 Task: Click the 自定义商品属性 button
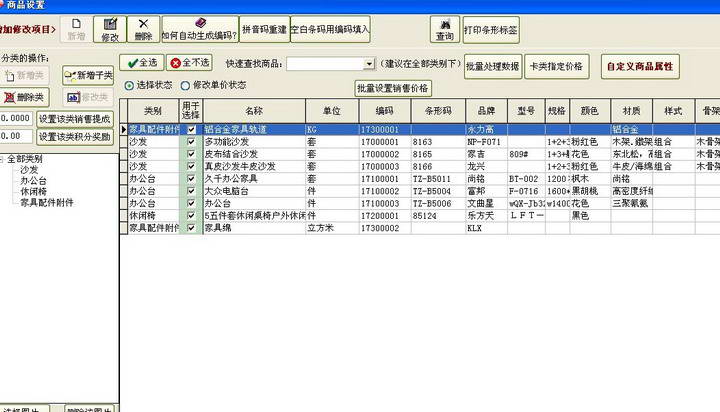click(x=640, y=67)
